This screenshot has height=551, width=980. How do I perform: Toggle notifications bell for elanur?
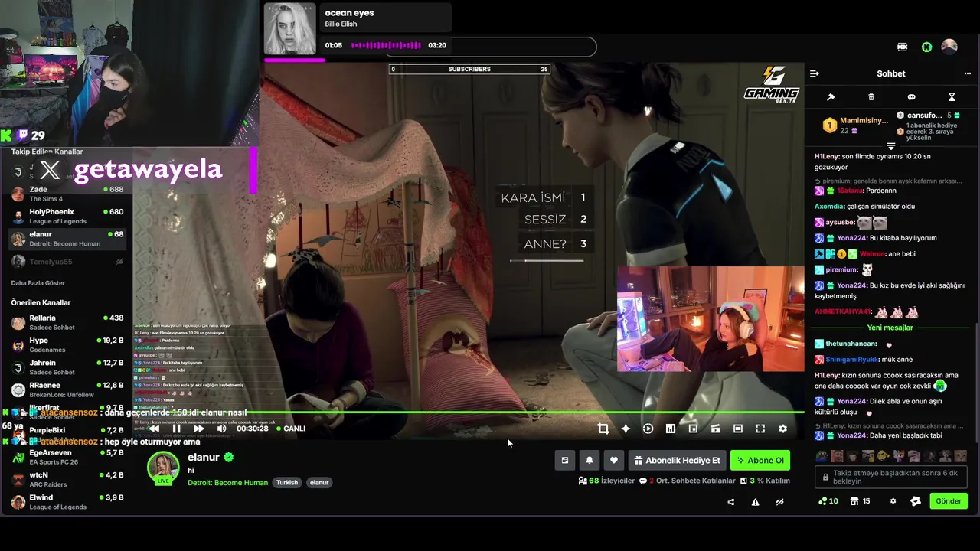[590, 460]
